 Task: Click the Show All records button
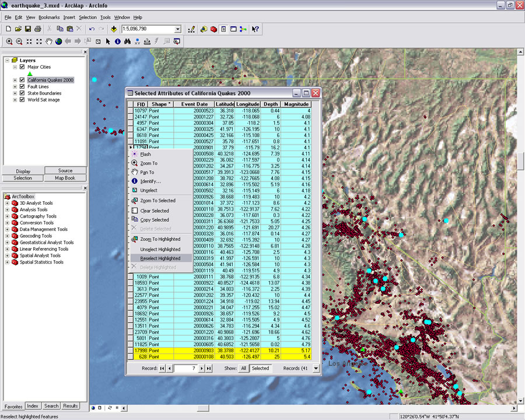(x=243, y=368)
